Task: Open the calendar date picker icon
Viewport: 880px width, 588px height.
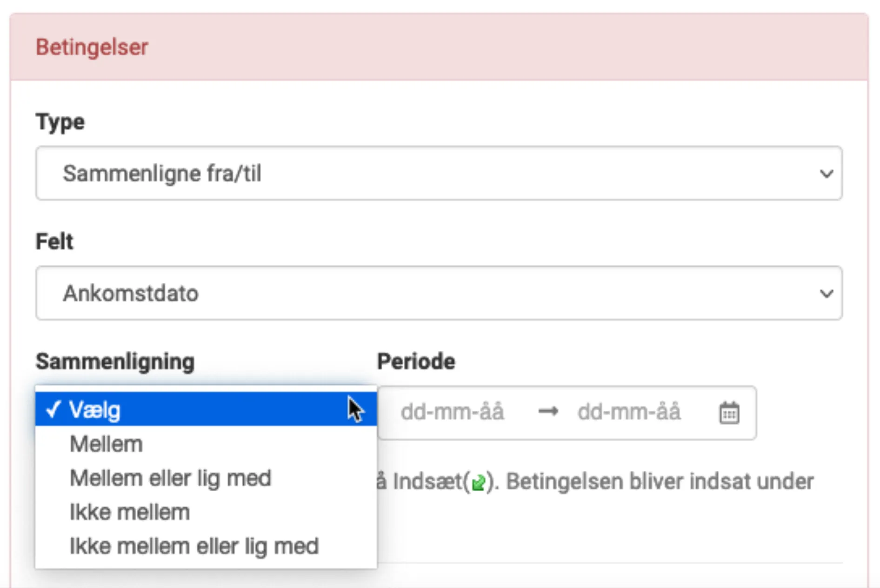Action: [729, 412]
